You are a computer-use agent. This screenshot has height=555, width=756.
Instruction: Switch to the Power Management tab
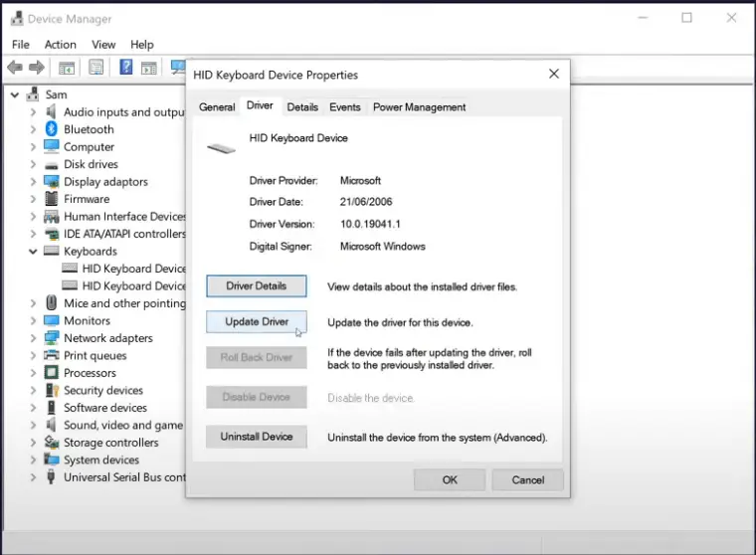click(419, 107)
